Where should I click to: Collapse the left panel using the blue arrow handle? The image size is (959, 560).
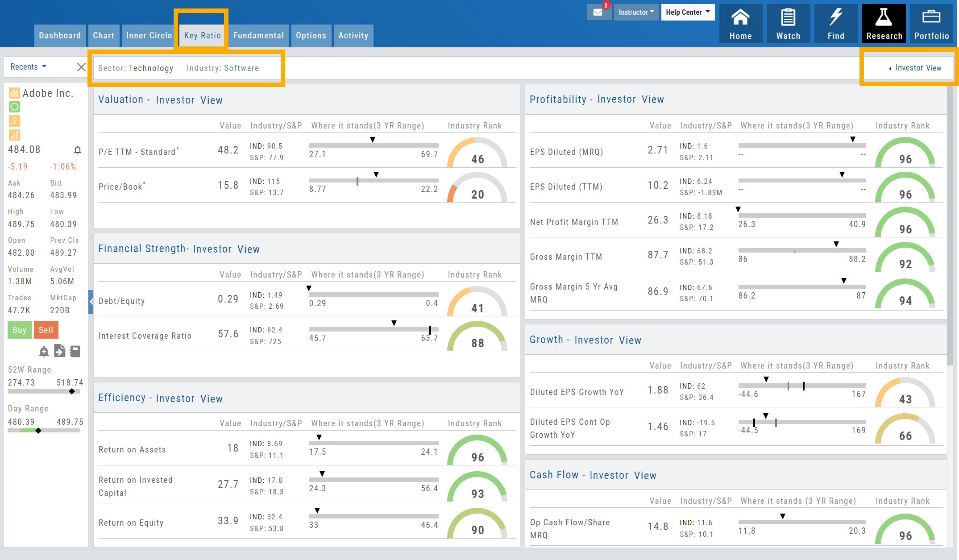click(91, 302)
